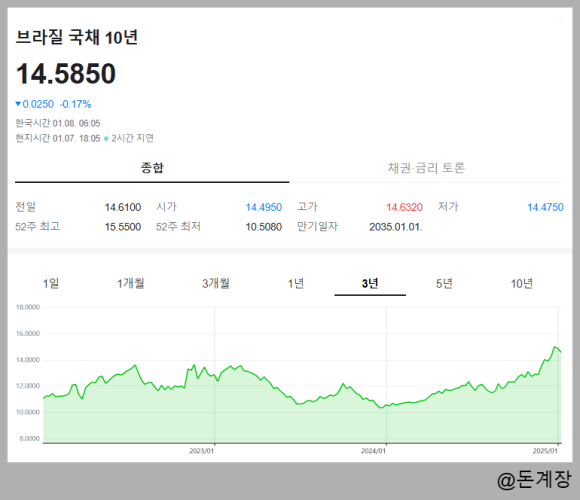This screenshot has height=500, width=580.
Task: Click the 8.0000 y-axis label
Action: [29, 439]
